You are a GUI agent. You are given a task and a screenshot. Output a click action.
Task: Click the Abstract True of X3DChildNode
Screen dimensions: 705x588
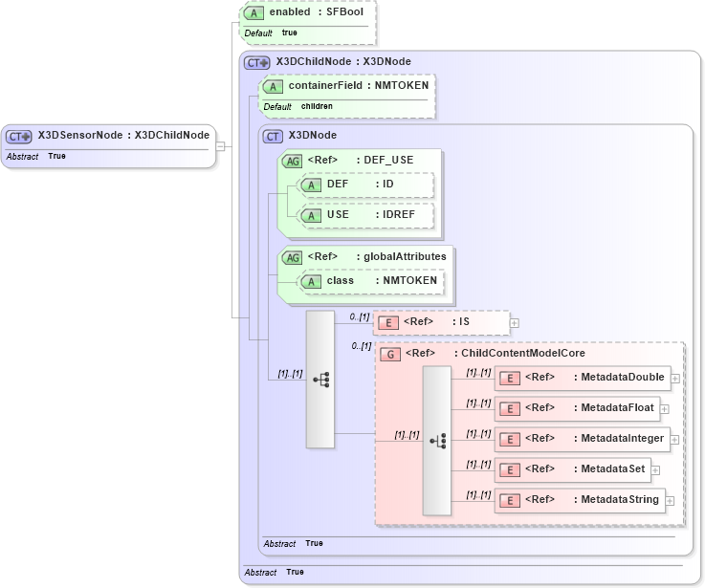[274, 573]
